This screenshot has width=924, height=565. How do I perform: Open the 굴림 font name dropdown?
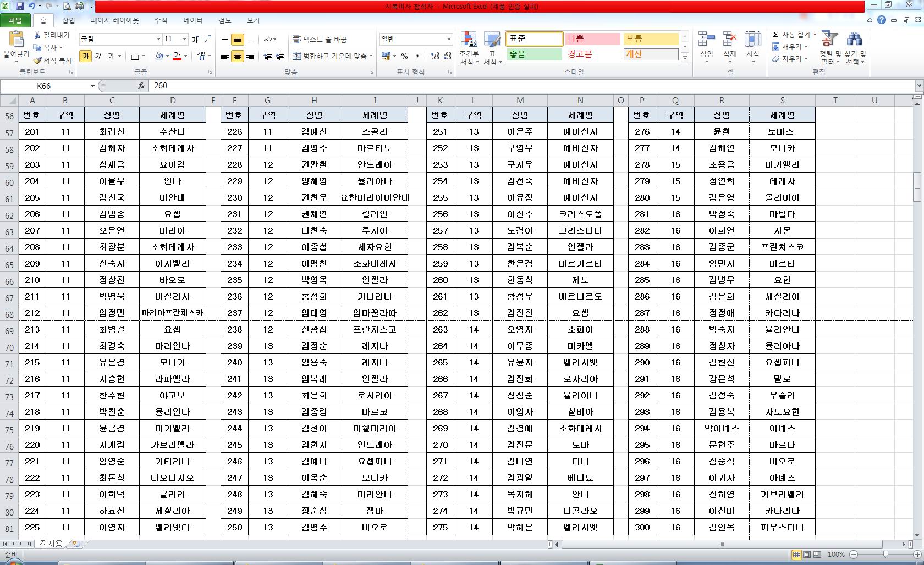[158, 39]
